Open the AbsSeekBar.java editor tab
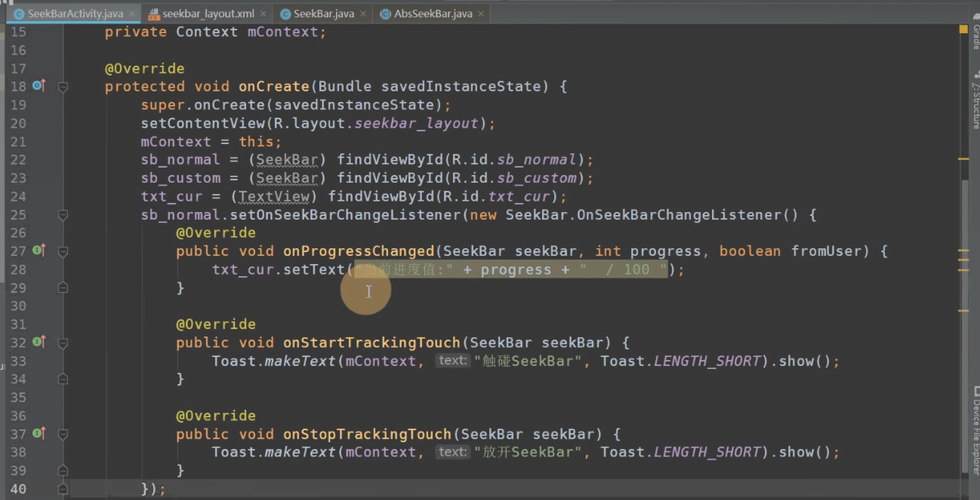 (x=433, y=14)
